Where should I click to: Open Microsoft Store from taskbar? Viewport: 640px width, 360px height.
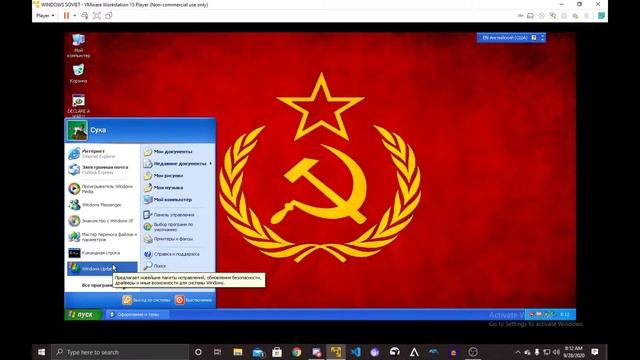277,352
